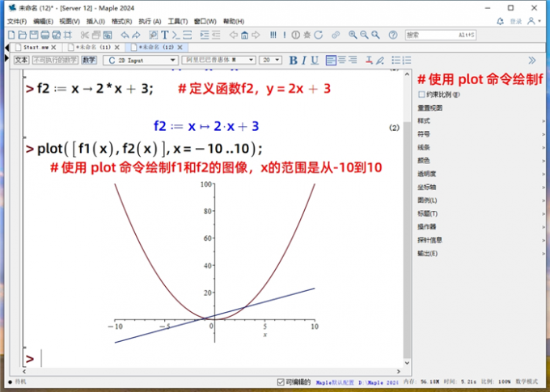The height and width of the screenshot is (392, 550).
Task: Toggle the 可编辑的 checkbox in status bar
Action: pos(281,381)
